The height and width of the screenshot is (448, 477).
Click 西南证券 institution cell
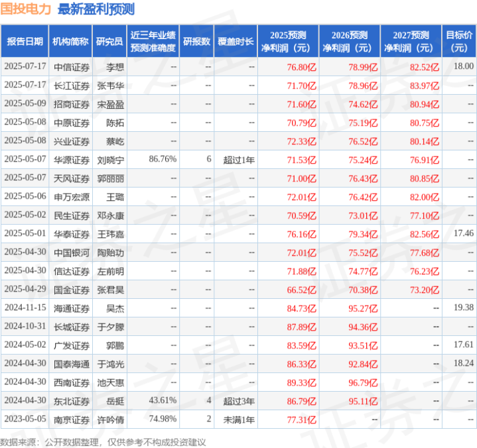click(72, 382)
